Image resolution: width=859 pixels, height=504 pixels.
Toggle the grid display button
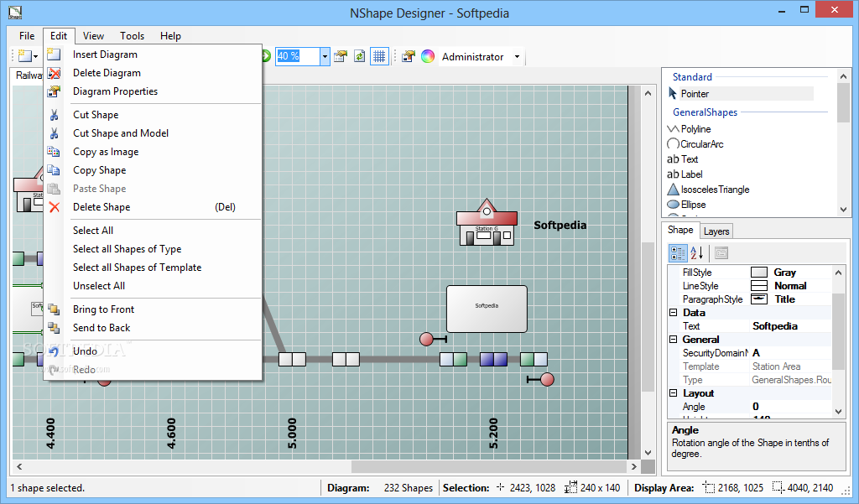click(x=379, y=56)
